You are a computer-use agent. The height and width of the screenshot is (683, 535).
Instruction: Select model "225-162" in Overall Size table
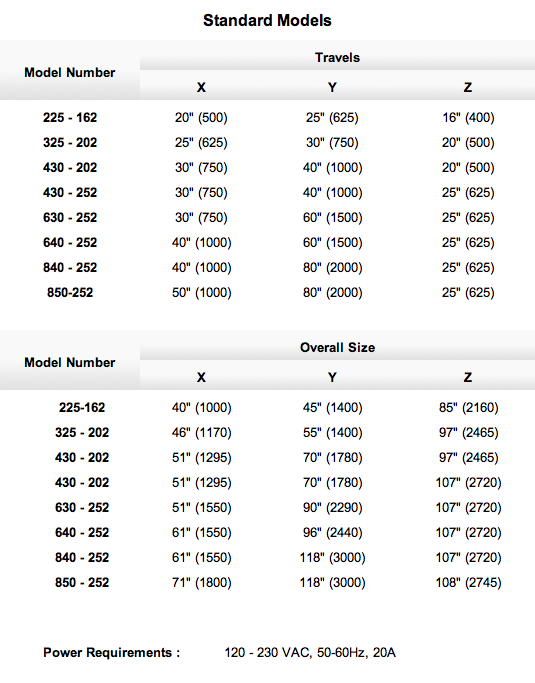[82, 407]
